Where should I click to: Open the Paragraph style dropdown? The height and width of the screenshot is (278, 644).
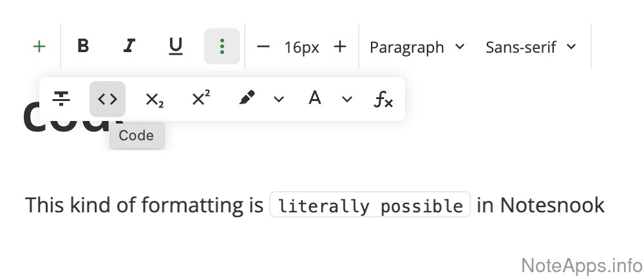417,47
